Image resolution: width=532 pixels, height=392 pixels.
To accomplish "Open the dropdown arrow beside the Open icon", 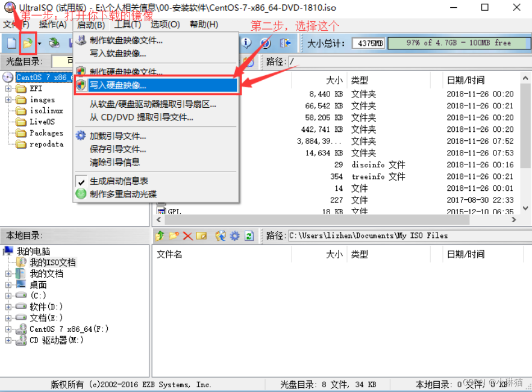I will pyautogui.click(x=39, y=43).
